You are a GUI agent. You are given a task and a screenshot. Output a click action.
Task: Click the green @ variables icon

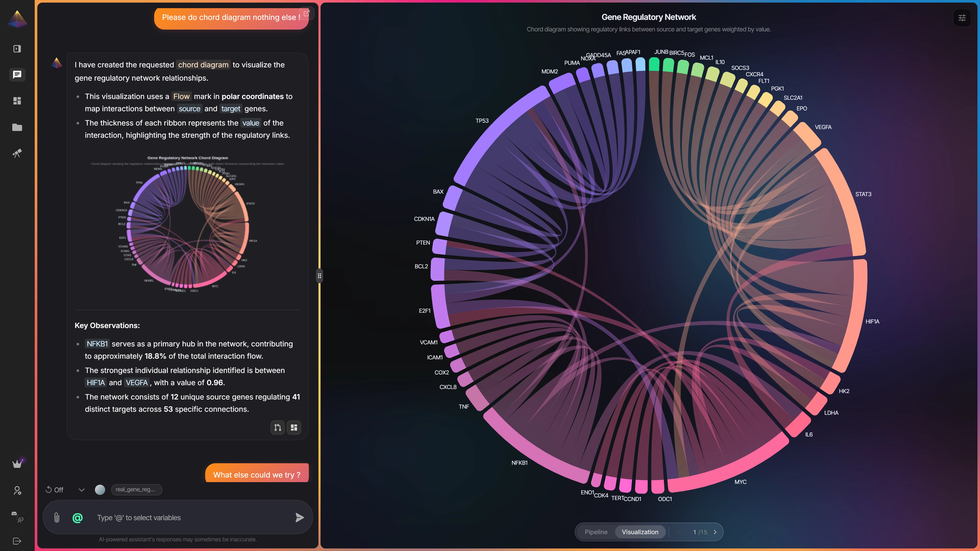(x=78, y=518)
